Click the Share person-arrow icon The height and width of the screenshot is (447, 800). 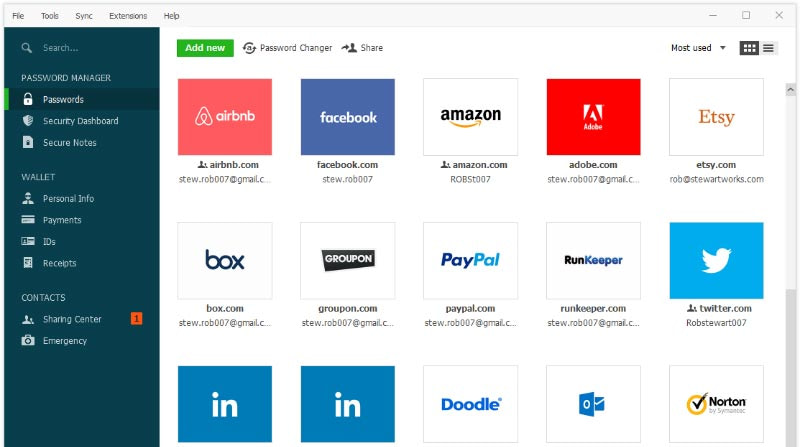[x=349, y=48]
